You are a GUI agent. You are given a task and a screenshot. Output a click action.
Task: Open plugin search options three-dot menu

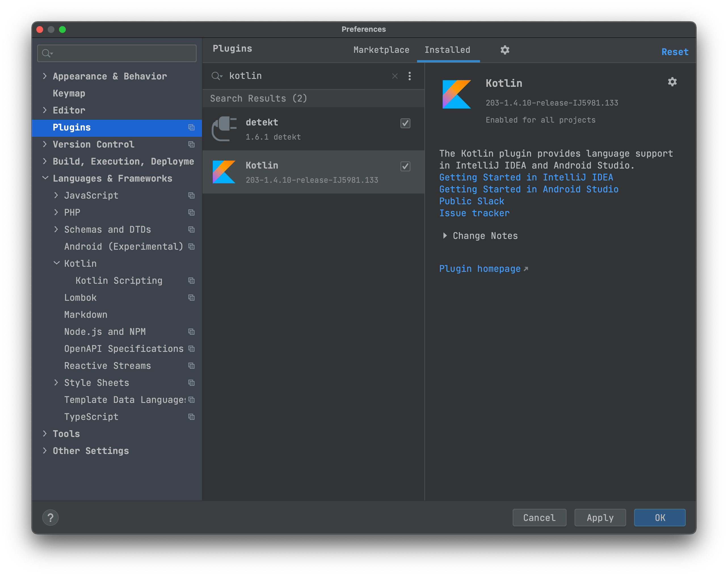(409, 76)
